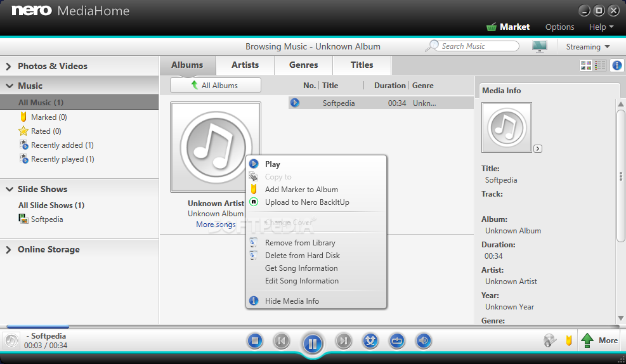
Task: Skip to the previous track
Action: 282,341
